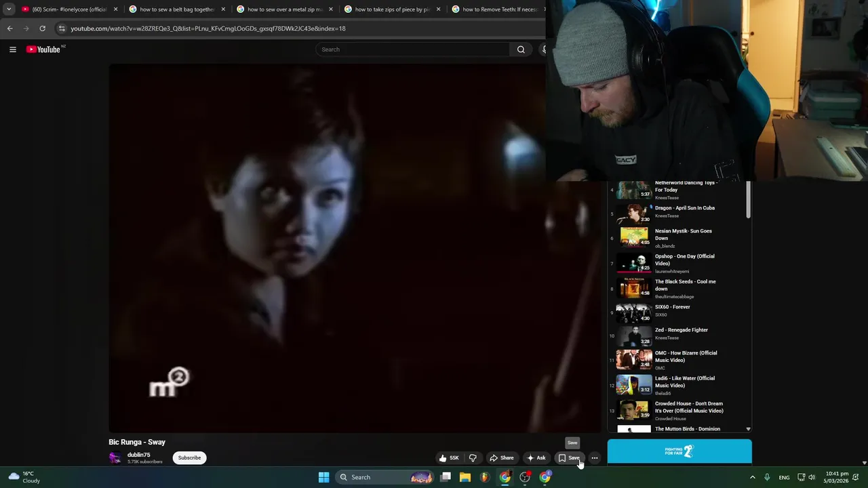The width and height of the screenshot is (868, 488).
Task: Open the weather widget 16°C Cloudy
Action: point(24,477)
